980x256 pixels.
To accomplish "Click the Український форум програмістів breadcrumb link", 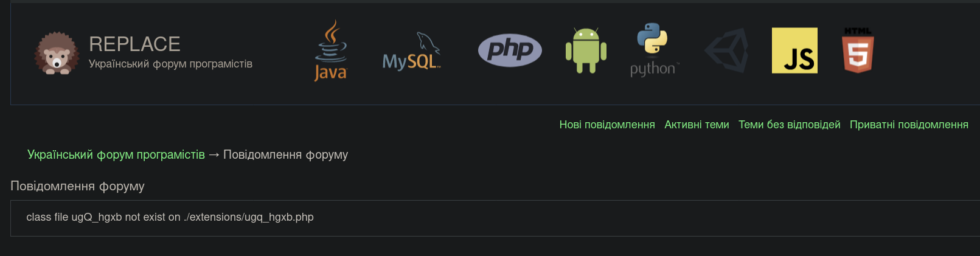I will [116, 154].
